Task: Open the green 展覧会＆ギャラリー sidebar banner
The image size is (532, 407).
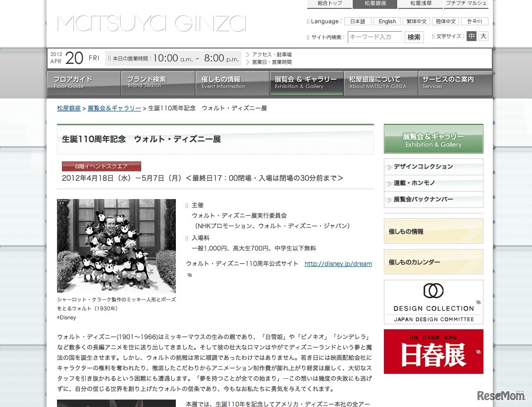Action: click(433, 138)
